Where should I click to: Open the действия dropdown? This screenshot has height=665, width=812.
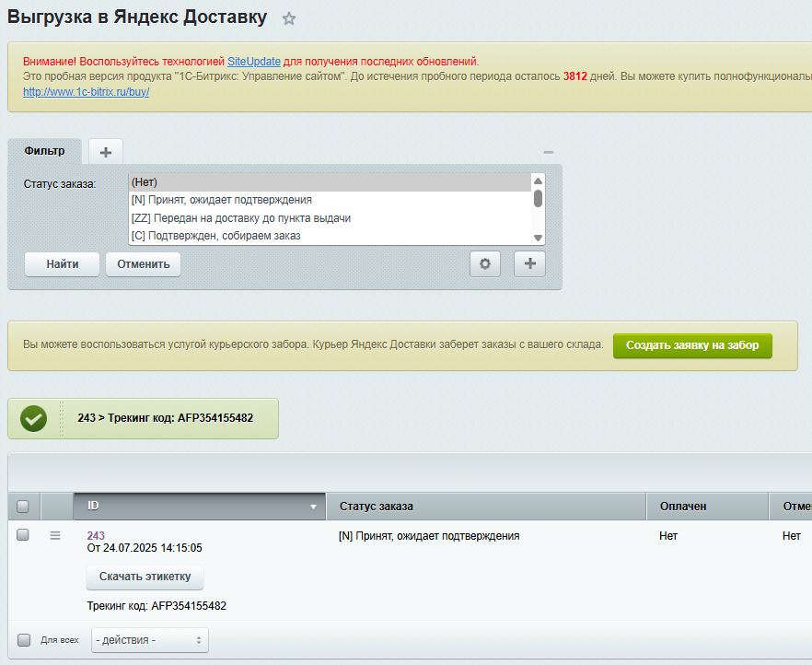click(150, 640)
